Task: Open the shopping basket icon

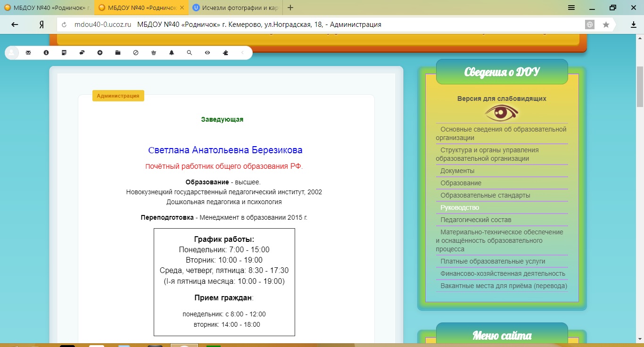Action: (x=154, y=53)
